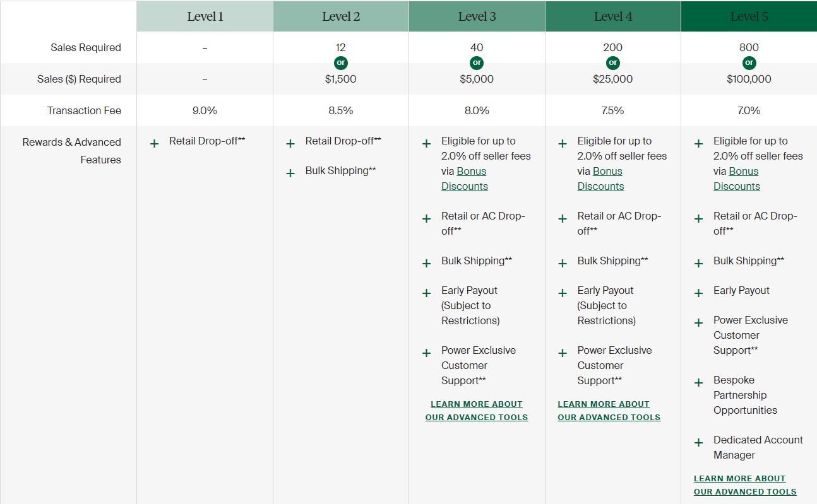The height and width of the screenshot is (504, 817).
Task: Select the Level 1 column header
Action: [x=205, y=16]
